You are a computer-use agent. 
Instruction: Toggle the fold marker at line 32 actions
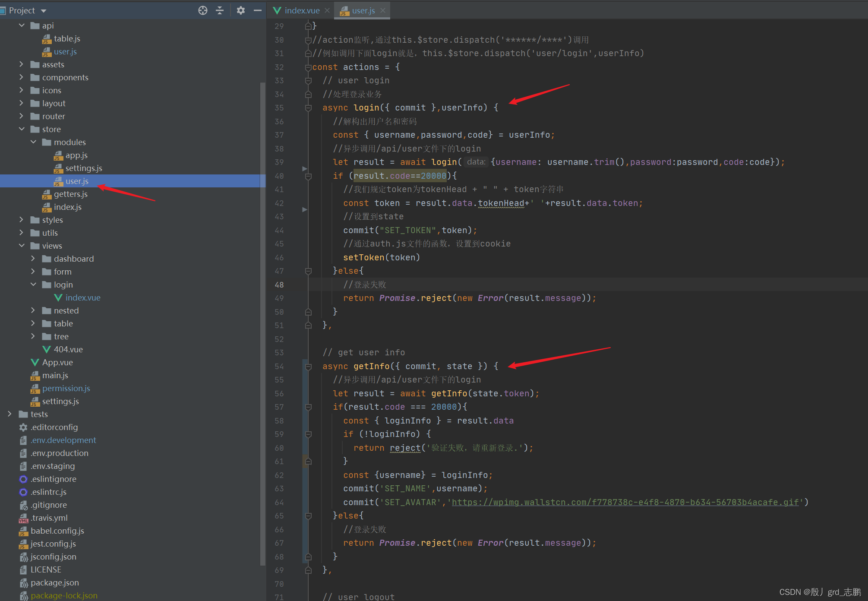pos(308,67)
